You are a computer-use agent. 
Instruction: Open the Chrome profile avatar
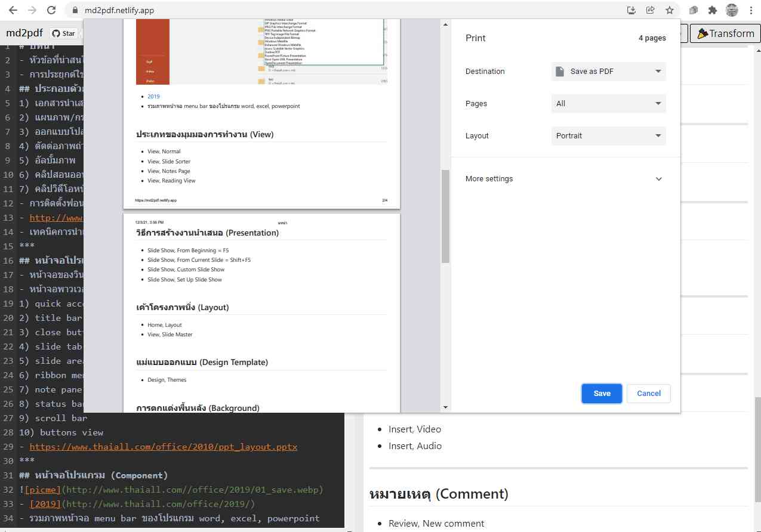[732, 10]
